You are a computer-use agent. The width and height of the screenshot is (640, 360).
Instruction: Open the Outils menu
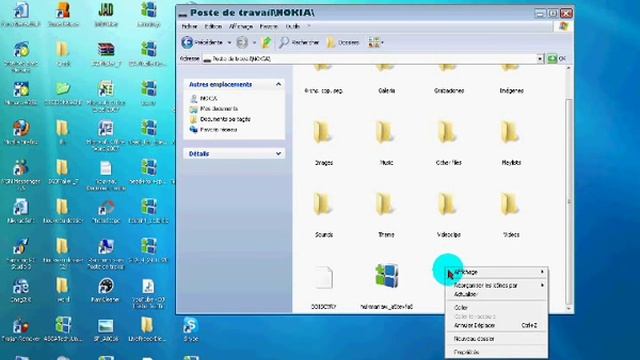292,27
